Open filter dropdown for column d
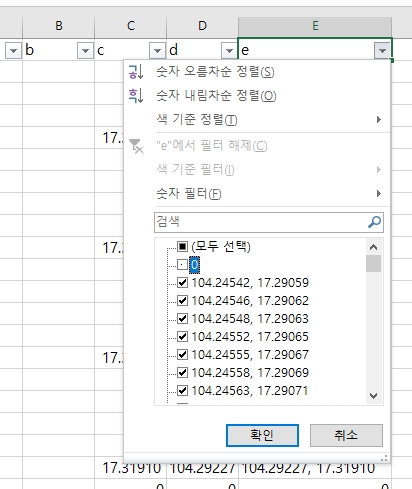This screenshot has height=489, width=412. point(229,51)
